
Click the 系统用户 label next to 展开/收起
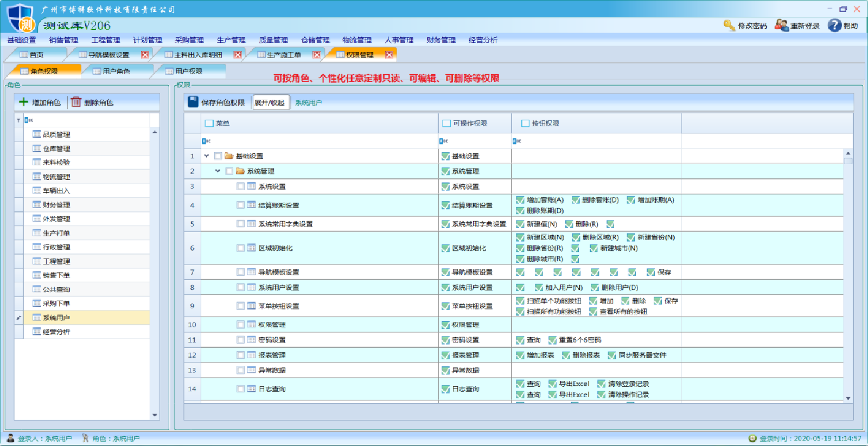pyautogui.click(x=308, y=102)
